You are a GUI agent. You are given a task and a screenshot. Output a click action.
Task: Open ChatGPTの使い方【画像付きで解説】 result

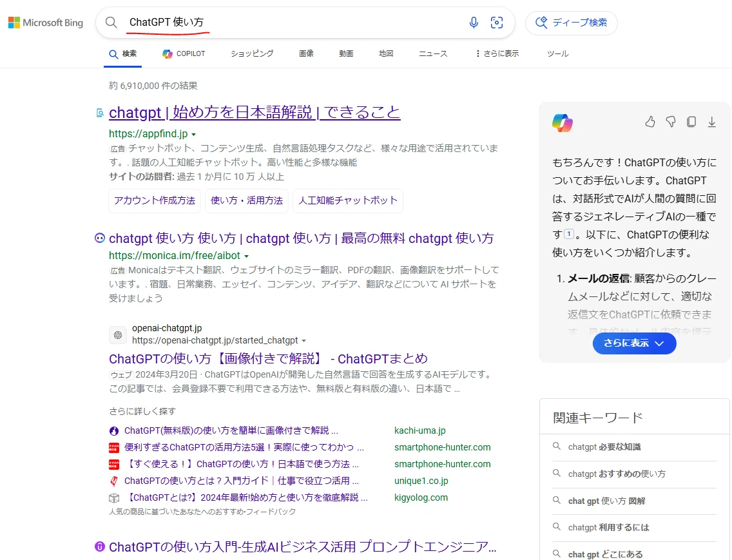click(x=268, y=359)
